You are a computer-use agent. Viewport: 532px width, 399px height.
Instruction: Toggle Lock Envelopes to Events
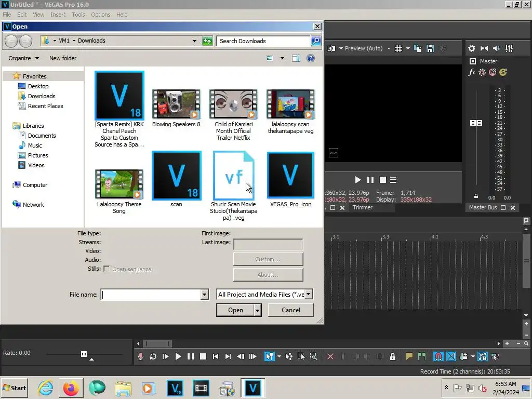click(483, 356)
